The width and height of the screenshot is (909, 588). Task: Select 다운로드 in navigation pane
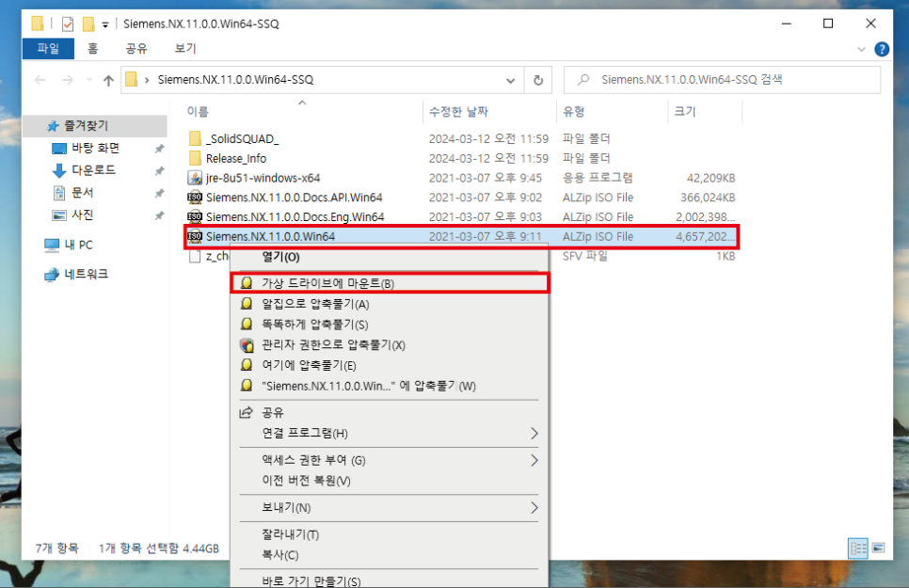(93, 170)
